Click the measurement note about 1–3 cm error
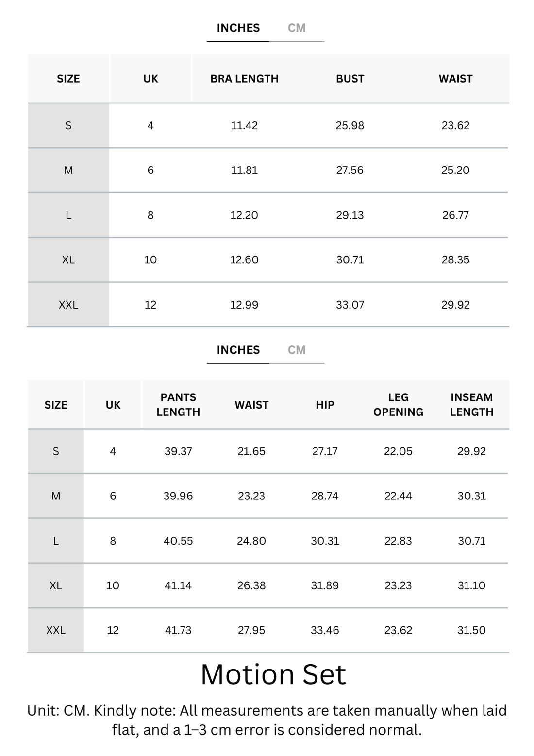 (267, 720)
